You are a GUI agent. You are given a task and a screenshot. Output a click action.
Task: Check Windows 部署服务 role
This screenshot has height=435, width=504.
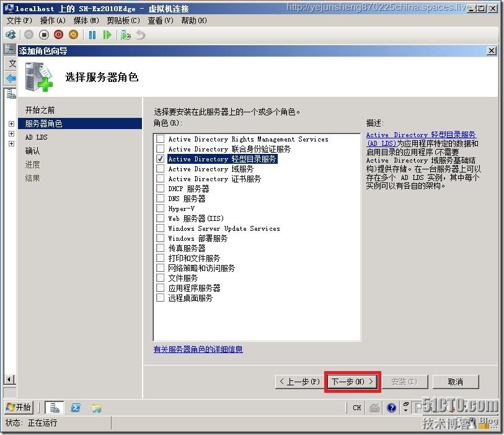tap(160, 238)
